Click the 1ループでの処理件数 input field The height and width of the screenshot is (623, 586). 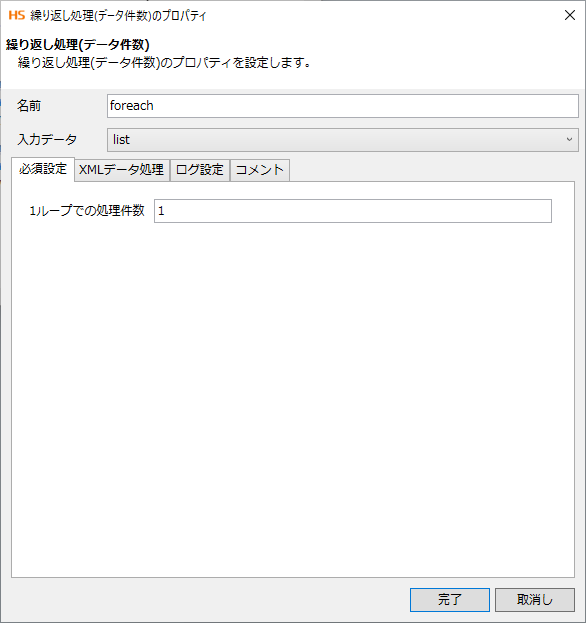click(x=353, y=211)
